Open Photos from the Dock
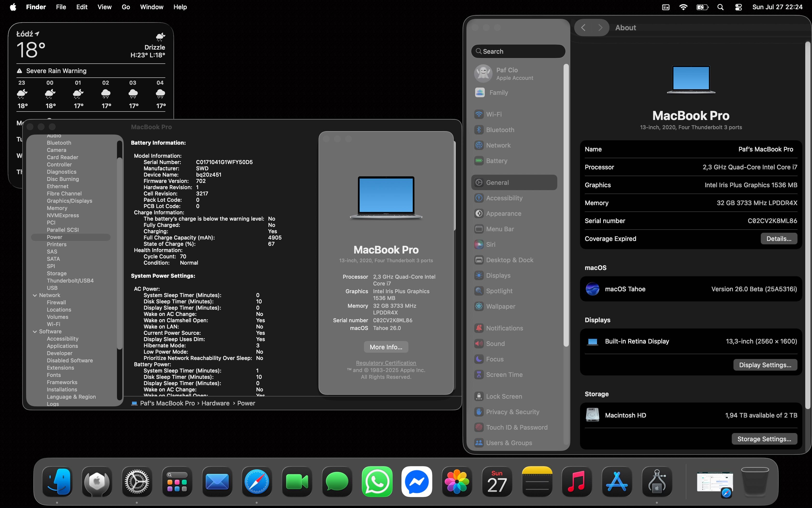The image size is (812, 508). point(457,481)
